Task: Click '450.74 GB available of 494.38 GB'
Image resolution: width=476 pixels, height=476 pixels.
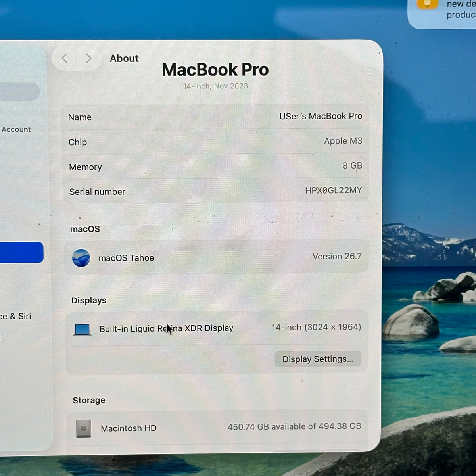Action: [x=294, y=426]
